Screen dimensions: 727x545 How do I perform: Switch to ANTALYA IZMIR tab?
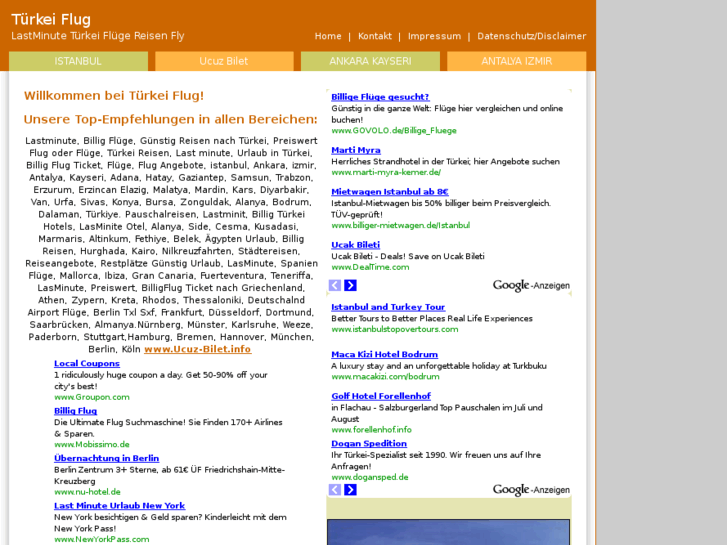(517, 61)
